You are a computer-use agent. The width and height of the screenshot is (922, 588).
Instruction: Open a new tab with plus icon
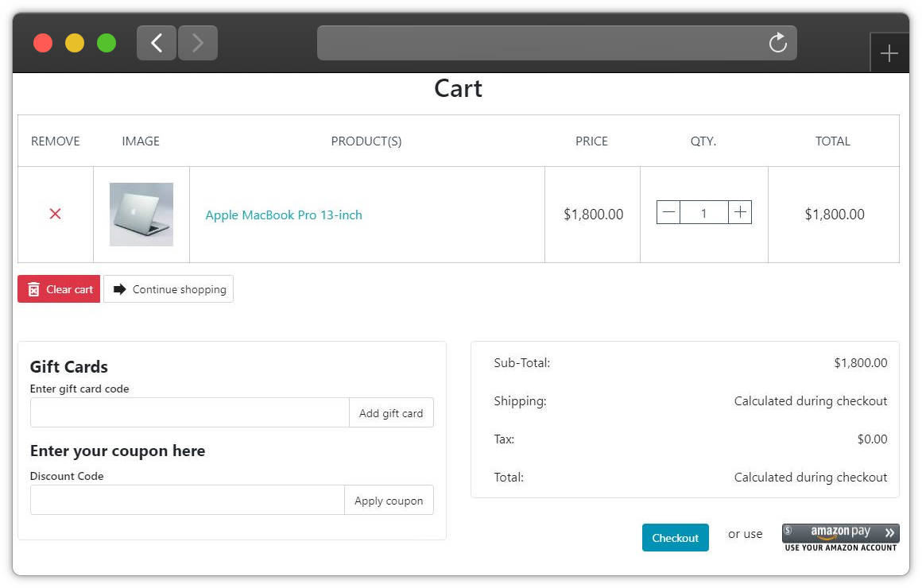coord(889,53)
